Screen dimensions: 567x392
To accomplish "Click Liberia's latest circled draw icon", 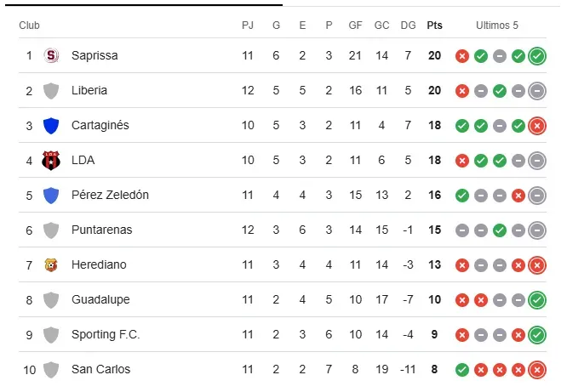I will point(536,91).
